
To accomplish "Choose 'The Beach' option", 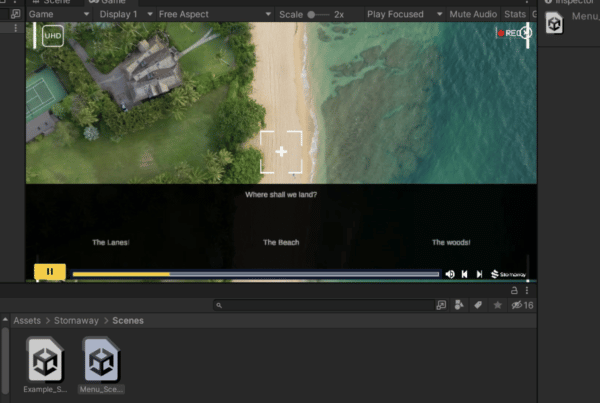I will click(x=281, y=242).
